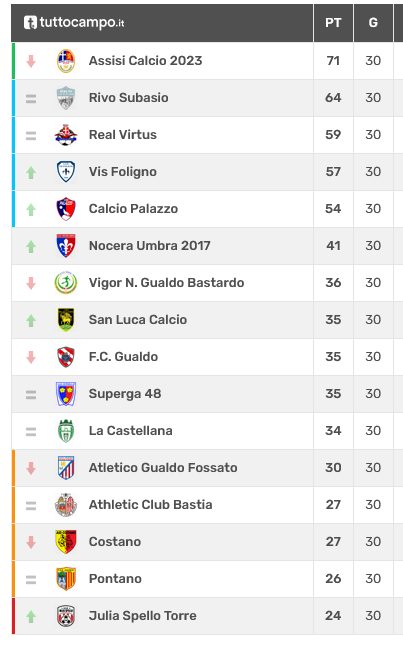The width and height of the screenshot is (403, 645).
Task: Open the Rivo Subasio crest icon
Action: point(66,98)
